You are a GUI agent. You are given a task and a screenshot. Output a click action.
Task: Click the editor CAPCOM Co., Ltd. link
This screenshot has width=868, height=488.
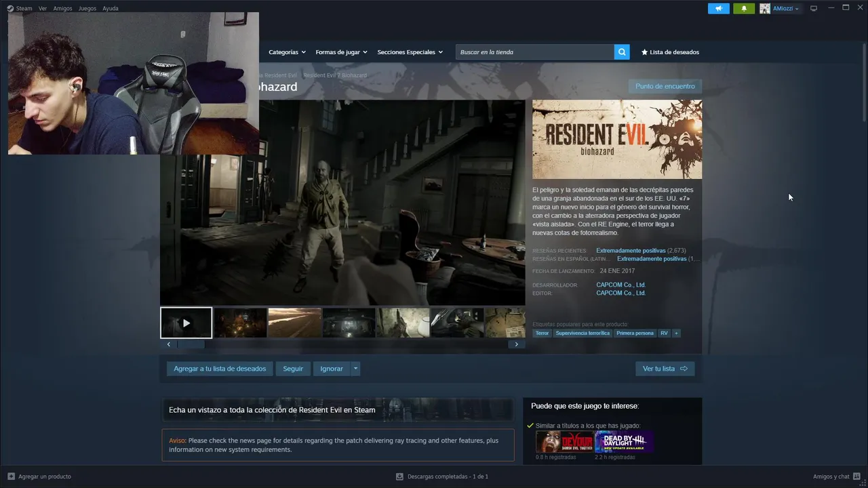coord(620,293)
